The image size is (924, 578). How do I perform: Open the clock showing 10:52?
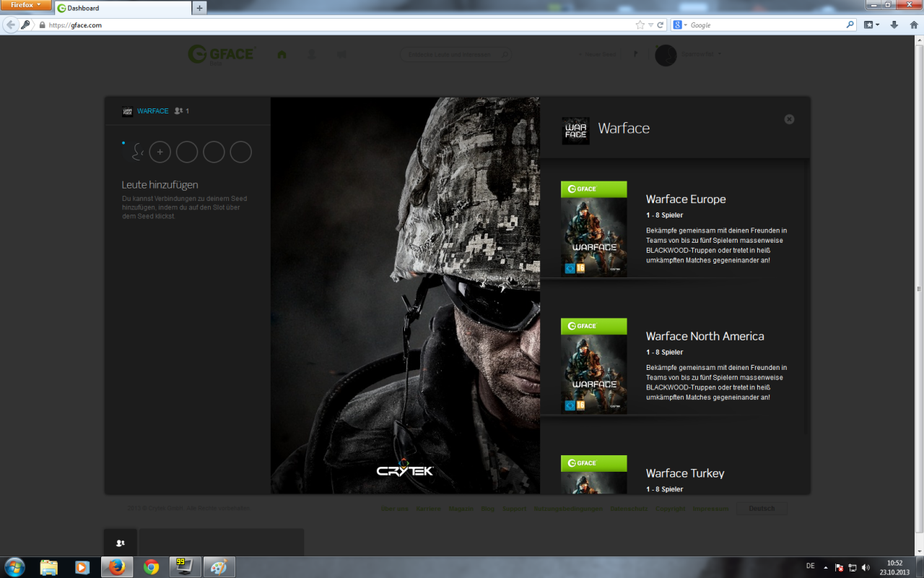894,567
